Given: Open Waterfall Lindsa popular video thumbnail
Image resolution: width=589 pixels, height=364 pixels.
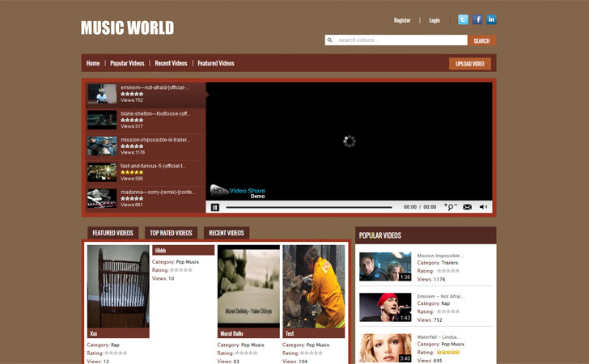Looking at the screenshot, I should pyautogui.click(x=385, y=348).
